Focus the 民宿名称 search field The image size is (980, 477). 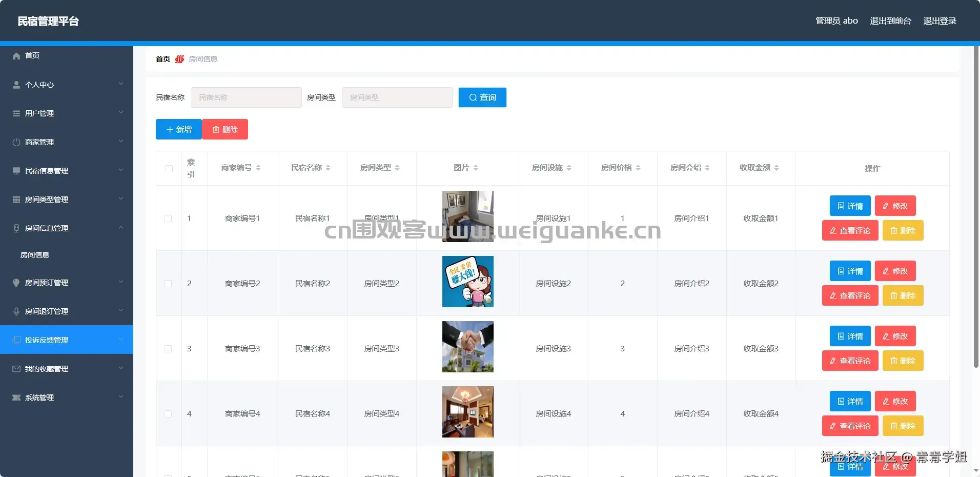[x=246, y=97]
